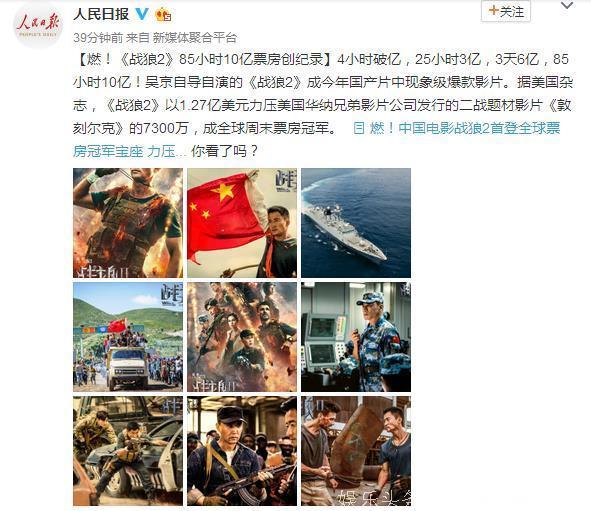Open the man holding rifle thumbnail
The height and width of the screenshot is (511, 591).
(x=242, y=451)
